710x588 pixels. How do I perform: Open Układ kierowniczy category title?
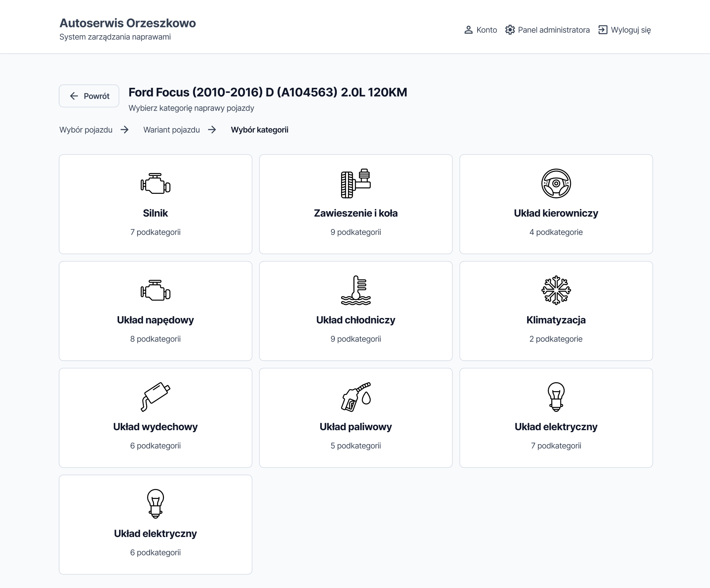point(556,213)
